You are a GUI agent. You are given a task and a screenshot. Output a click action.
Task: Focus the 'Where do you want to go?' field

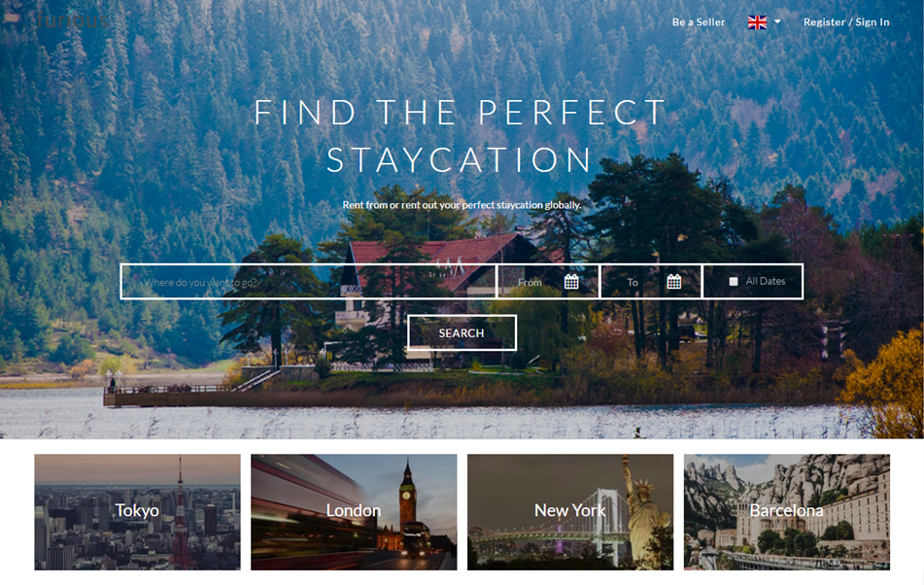tap(309, 282)
